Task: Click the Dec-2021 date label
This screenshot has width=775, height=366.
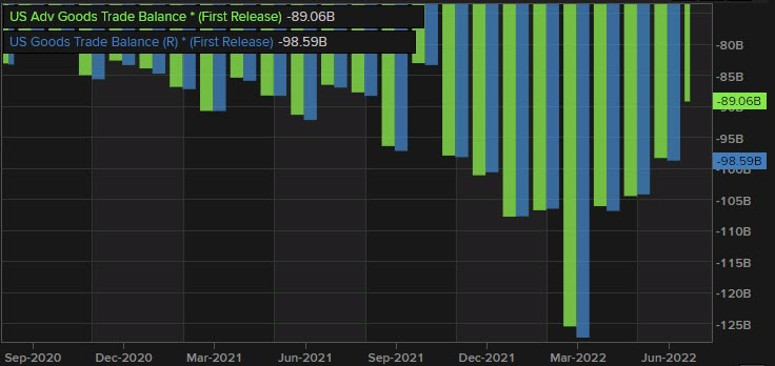Action: [486, 357]
